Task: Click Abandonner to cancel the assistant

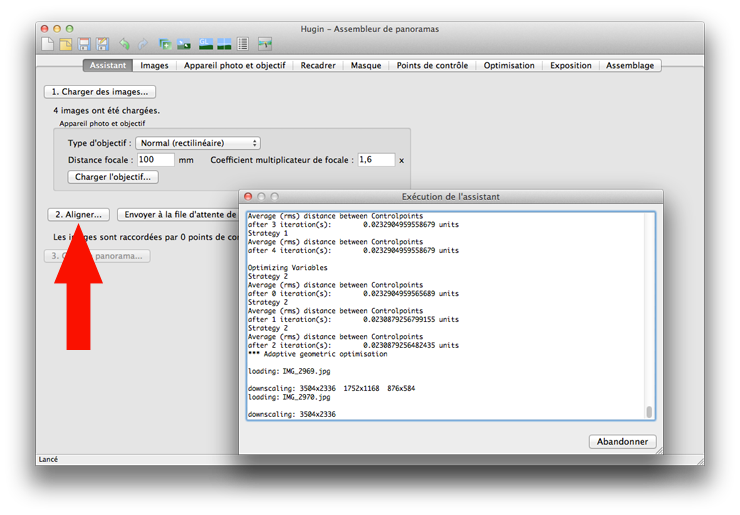Action: point(623,441)
